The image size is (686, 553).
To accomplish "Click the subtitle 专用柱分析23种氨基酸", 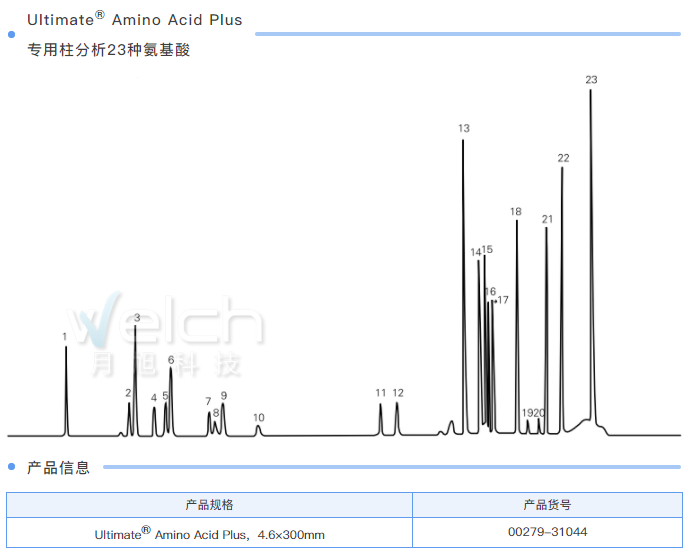I will 108,50.
